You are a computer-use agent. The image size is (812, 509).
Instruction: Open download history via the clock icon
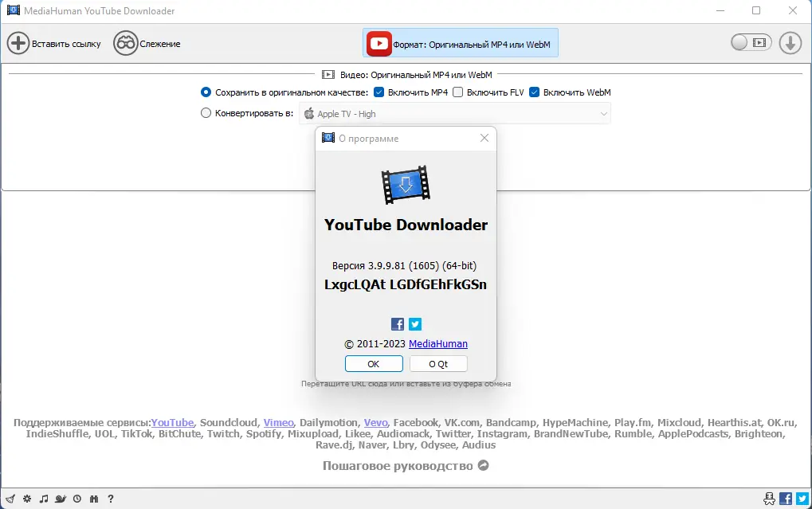[76, 499]
